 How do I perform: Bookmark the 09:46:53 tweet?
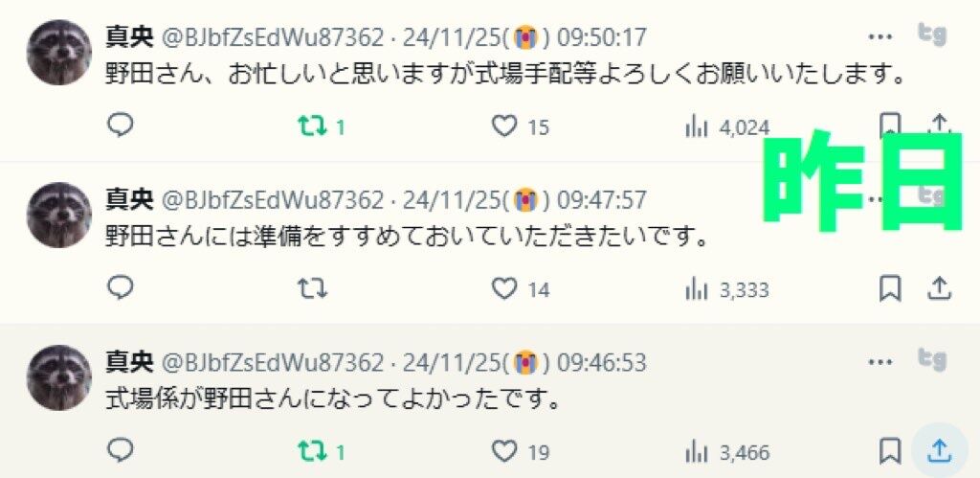[889, 451]
